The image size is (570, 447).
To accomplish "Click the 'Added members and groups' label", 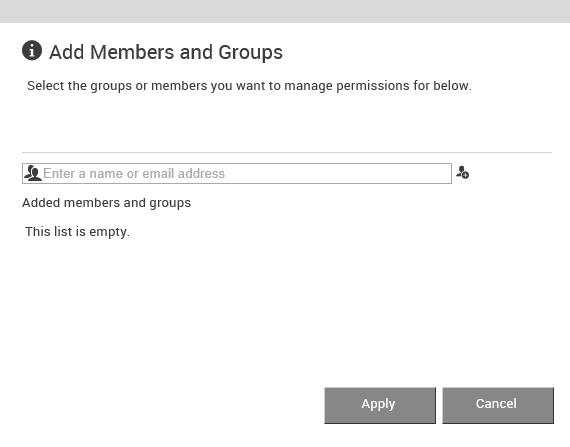I will (107, 203).
